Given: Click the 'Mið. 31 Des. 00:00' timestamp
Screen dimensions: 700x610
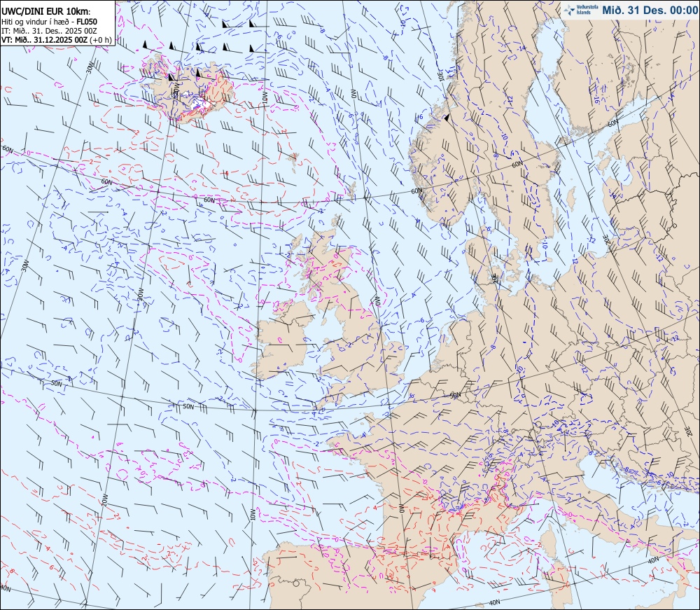Looking at the screenshot, I should point(650,11).
